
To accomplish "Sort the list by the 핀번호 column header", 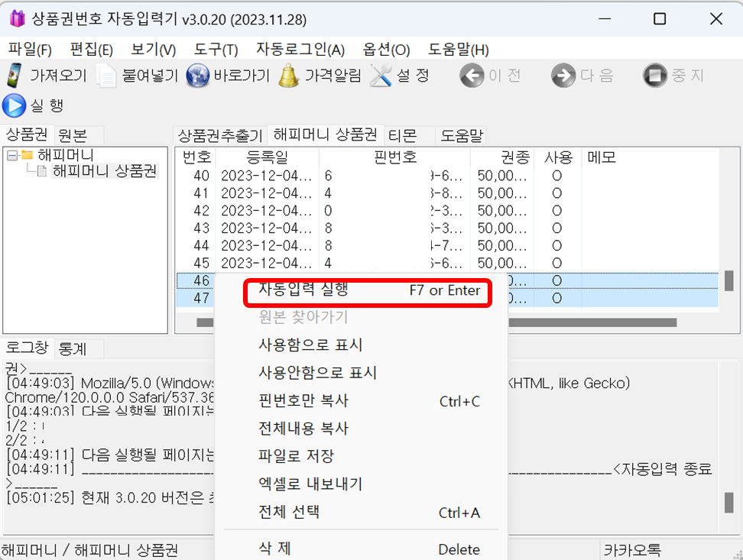I will point(394,157).
